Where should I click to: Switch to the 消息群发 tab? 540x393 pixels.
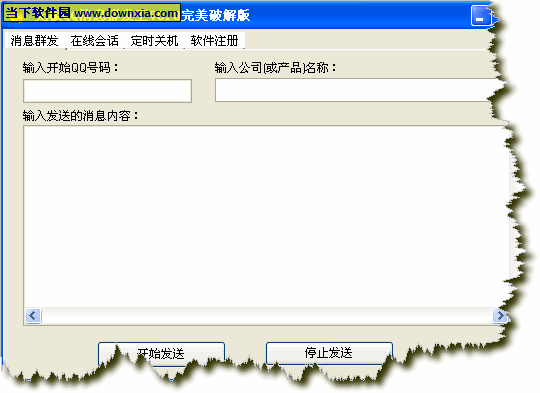tap(34, 40)
